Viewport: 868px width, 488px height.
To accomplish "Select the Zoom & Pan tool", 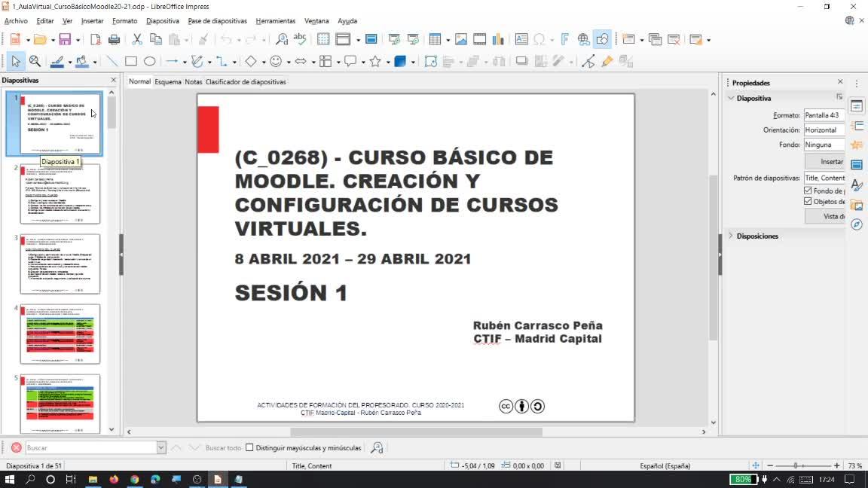I will [35, 62].
